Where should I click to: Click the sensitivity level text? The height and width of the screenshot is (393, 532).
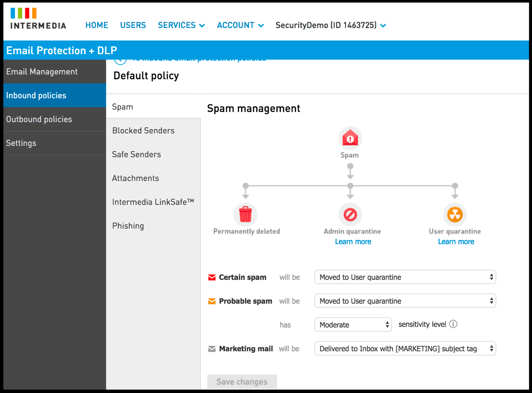click(422, 324)
